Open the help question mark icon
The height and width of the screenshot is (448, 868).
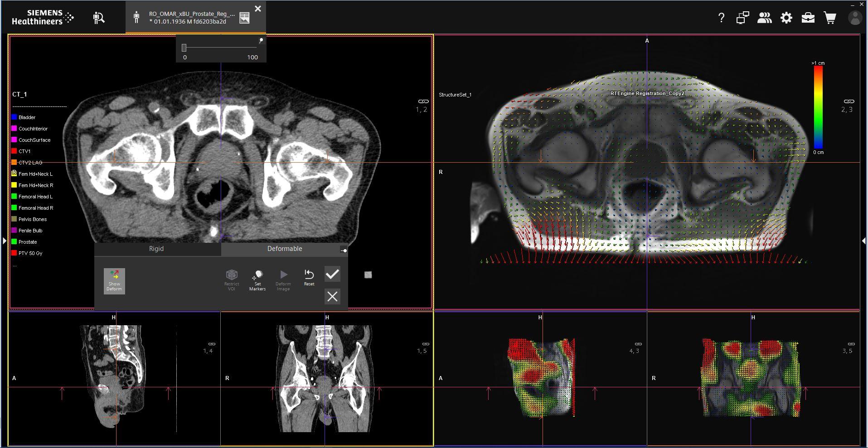tap(721, 18)
